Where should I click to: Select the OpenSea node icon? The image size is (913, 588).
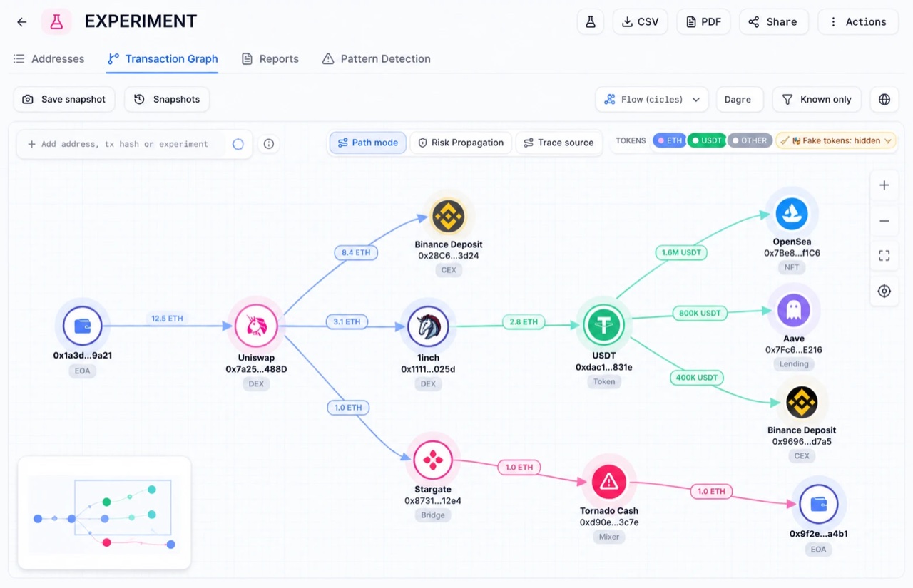pyautogui.click(x=792, y=213)
